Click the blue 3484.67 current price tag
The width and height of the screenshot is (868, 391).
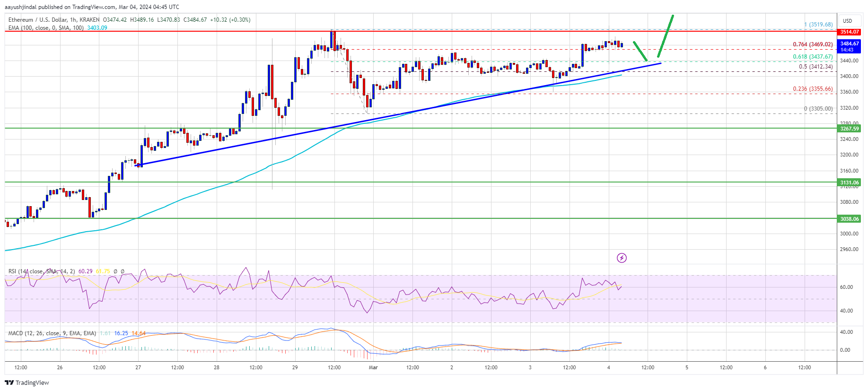tap(849, 44)
